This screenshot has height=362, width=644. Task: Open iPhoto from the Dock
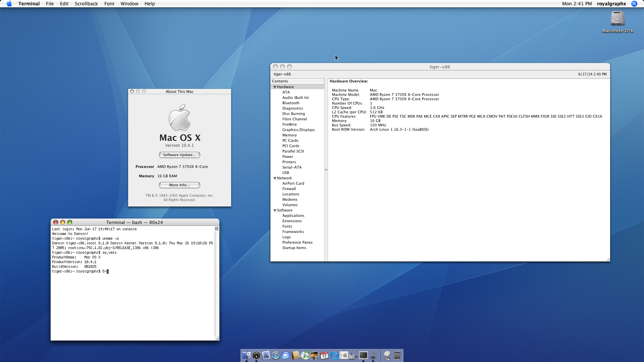click(315, 355)
